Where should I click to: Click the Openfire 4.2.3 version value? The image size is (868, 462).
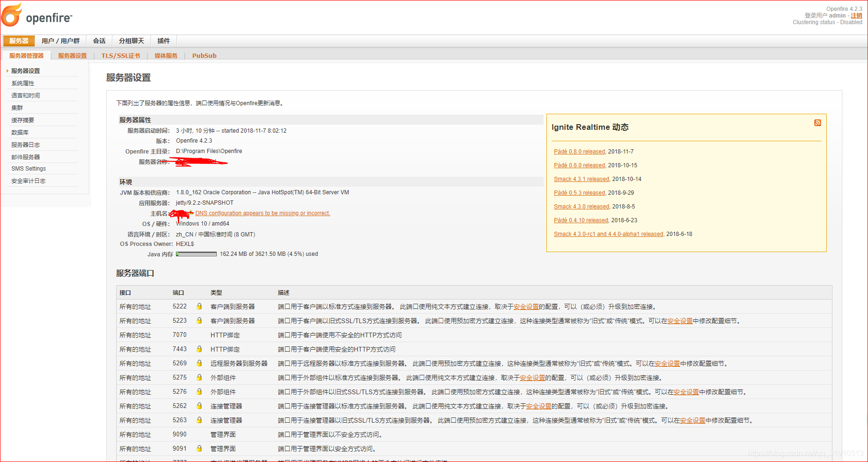click(x=194, y=141)
